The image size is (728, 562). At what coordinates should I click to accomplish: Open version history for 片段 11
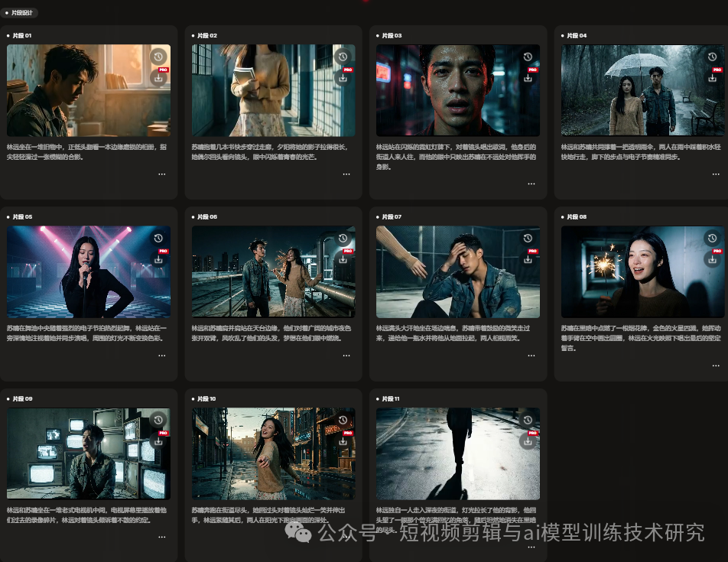(x=528, y=420)
